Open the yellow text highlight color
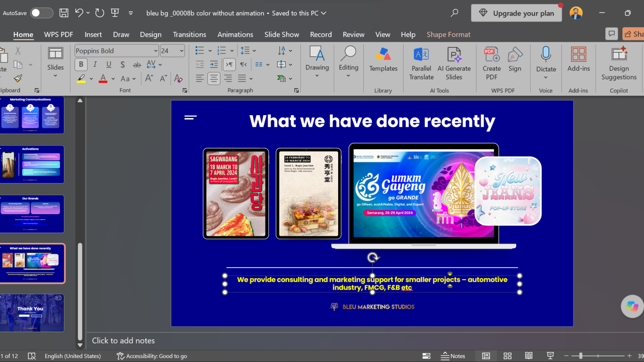Screen dimensions: 644x362 (x=81, y=79)
